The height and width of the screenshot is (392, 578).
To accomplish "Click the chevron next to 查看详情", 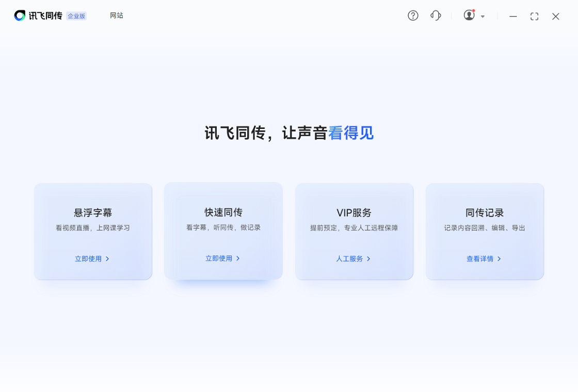I will (499, 258).
